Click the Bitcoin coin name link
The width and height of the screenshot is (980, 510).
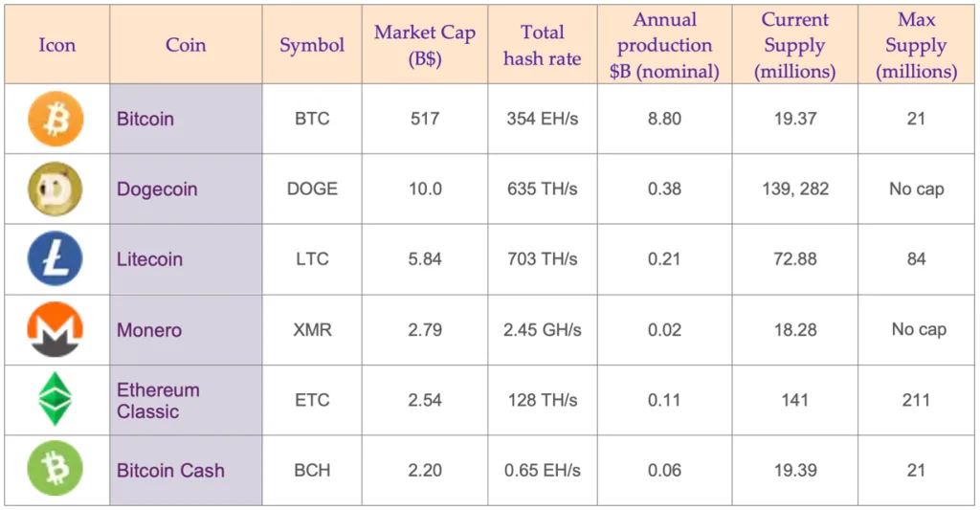coord(145,120)
